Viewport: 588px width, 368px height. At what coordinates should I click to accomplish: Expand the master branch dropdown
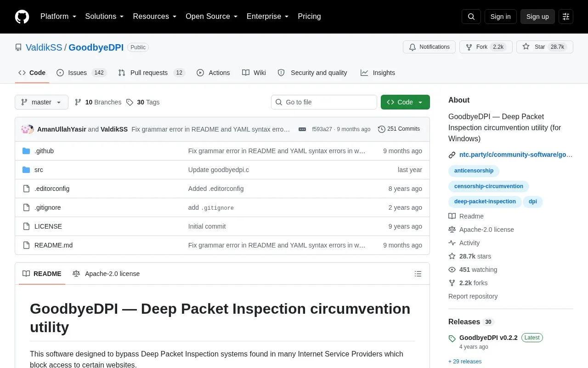tap(41, 102)
